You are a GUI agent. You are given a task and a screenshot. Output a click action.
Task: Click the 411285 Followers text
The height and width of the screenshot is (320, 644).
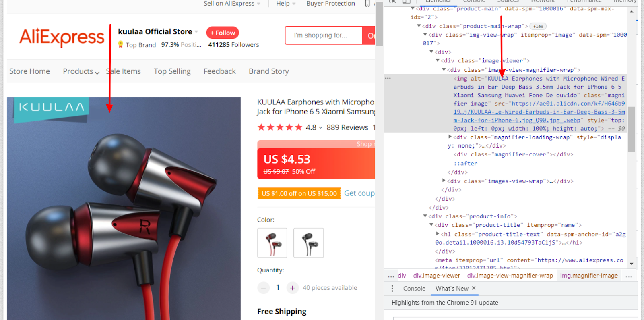click(233, 45)
